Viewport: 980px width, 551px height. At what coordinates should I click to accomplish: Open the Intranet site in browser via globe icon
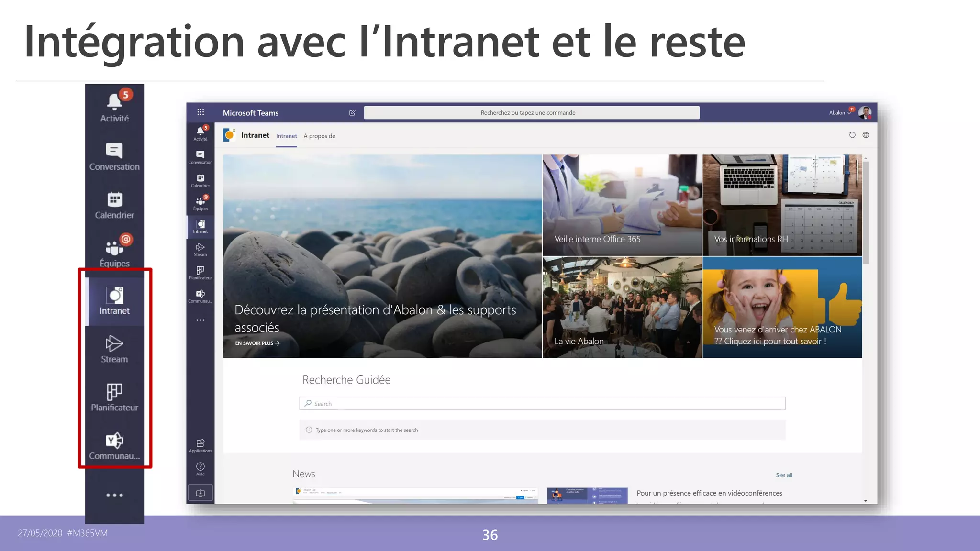coord(866,135)
